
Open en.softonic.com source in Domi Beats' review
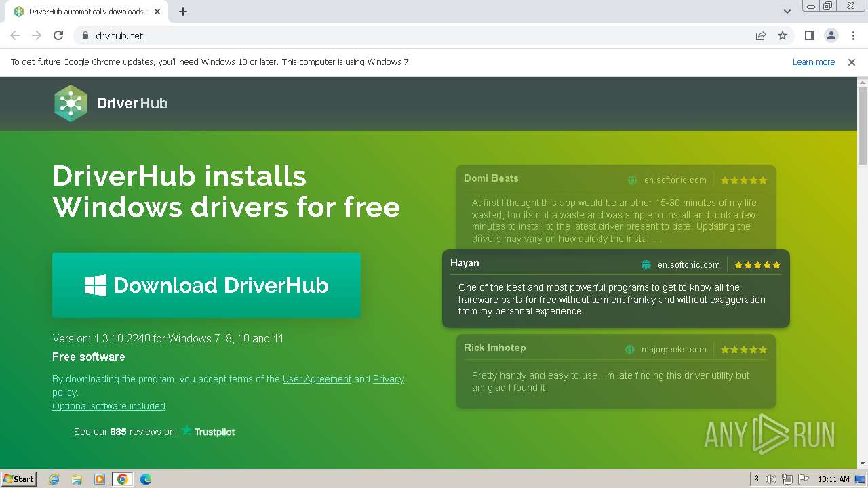pyautogui.click(x=675, y=180)
